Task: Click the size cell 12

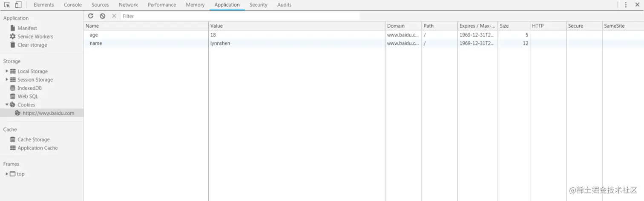Action: (x=514, y=43)
